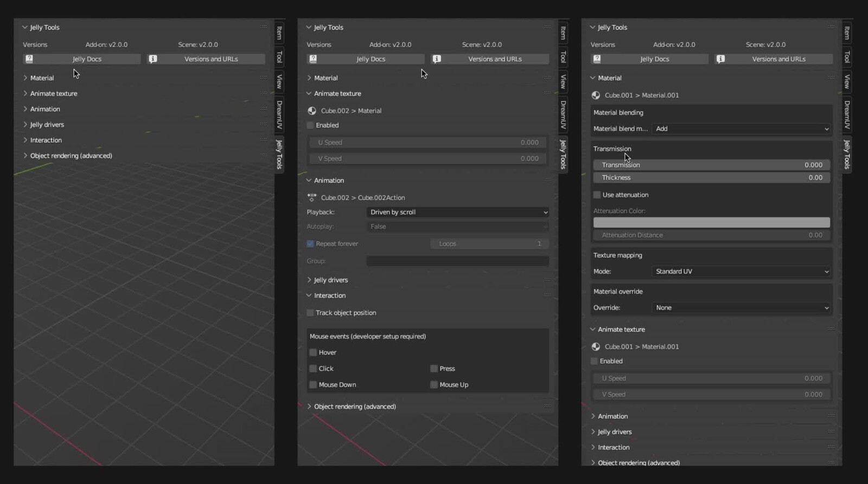
Task: Click Jelly Docs question-mark icon in left panel
Action: (29, 59)
